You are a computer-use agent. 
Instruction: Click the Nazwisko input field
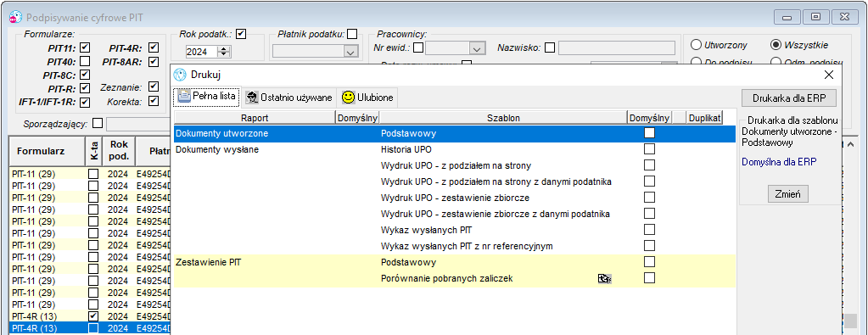[617, 48]
